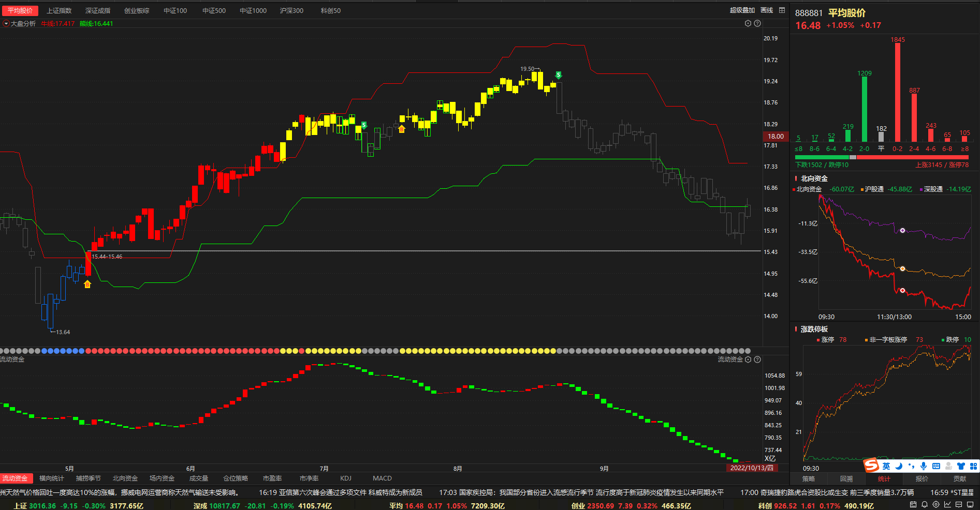Viewport: 980px width, 510px height.
Task: Select the KDJ indicator tab
Action: tap(346, 478)
